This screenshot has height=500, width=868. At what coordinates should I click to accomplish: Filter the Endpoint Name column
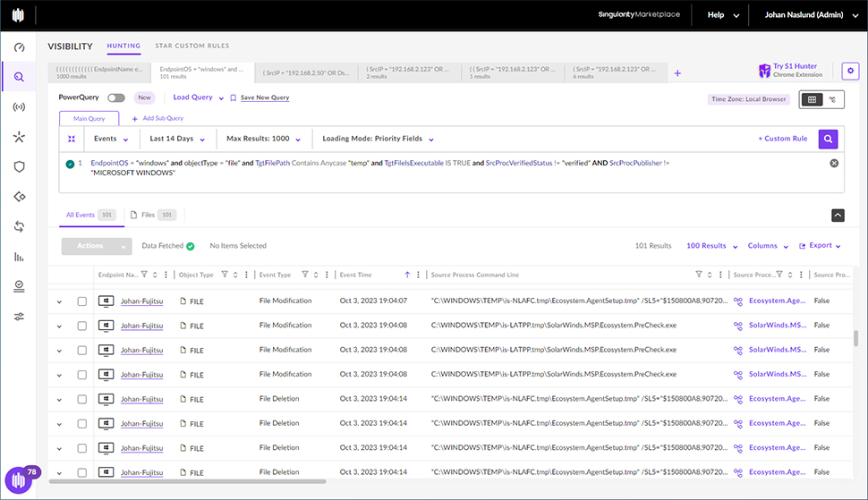[144, 275]
